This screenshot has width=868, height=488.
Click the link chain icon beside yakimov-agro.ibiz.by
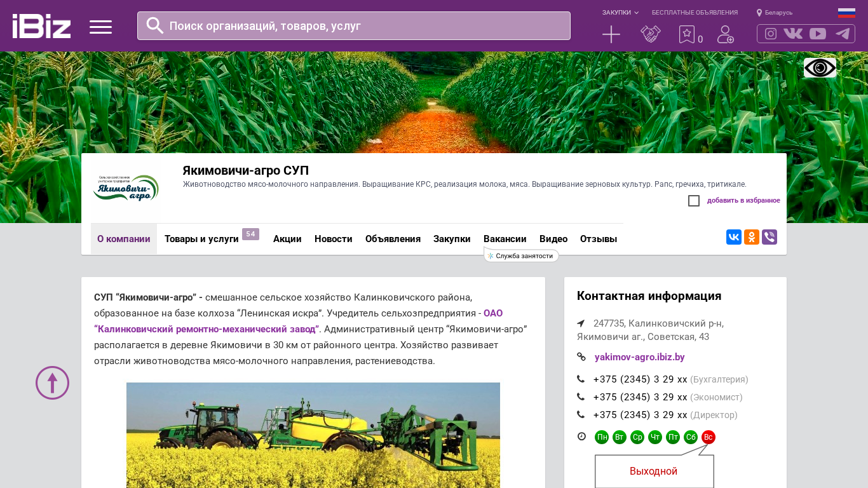coord(581,356)
